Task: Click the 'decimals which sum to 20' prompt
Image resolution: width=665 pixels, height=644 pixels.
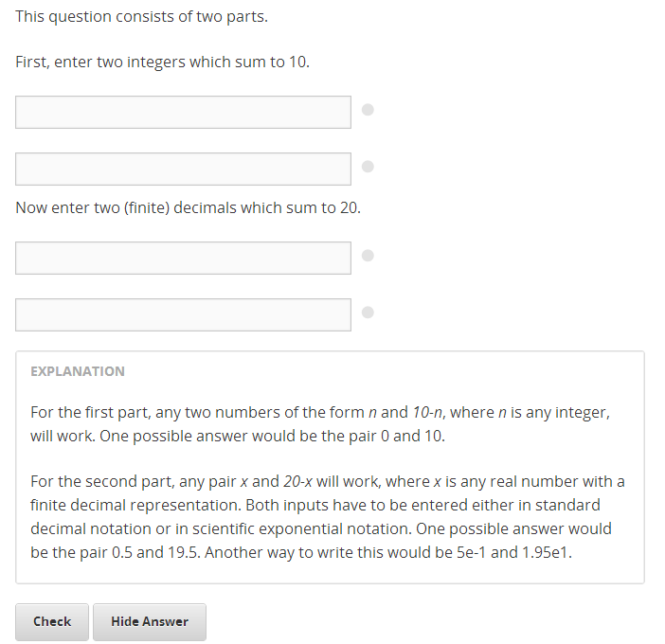Action: 188,207
